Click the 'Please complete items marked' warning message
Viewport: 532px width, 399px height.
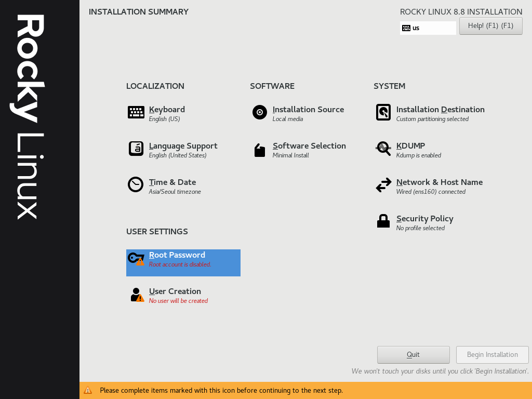(x=221, y=391)
